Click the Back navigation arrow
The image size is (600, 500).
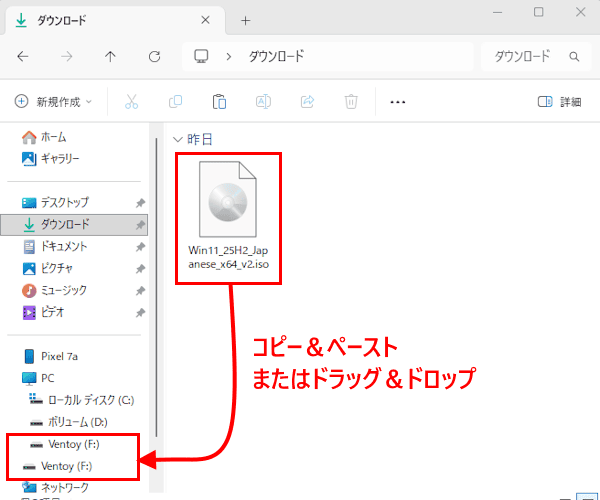click(x=23, y=57)
